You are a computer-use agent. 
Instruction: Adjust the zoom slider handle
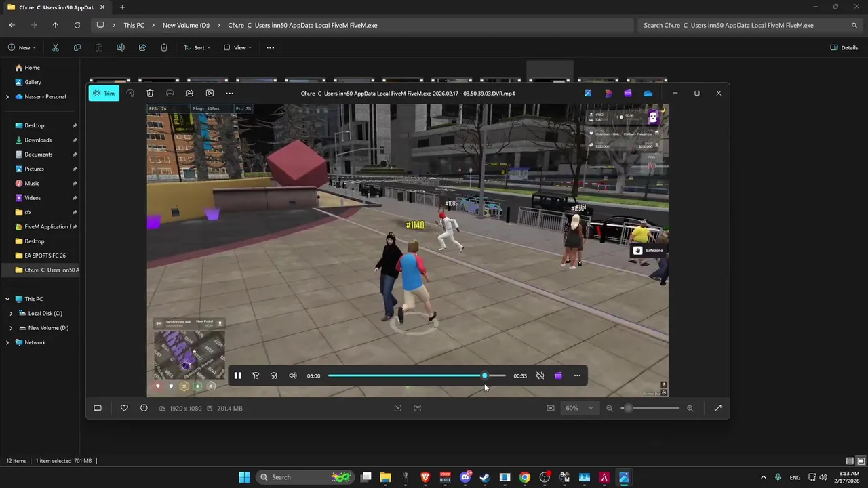pyautogui.click(x=628, y=408)
